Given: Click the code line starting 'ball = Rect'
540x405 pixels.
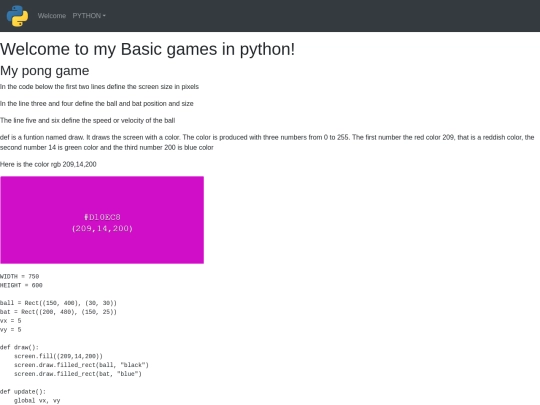Looking at the screenshot, I should coord(58,303).
